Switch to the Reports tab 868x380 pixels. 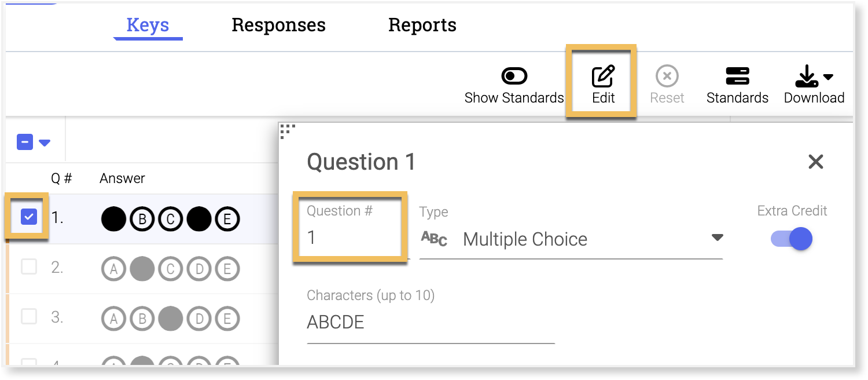click(422, 25)
